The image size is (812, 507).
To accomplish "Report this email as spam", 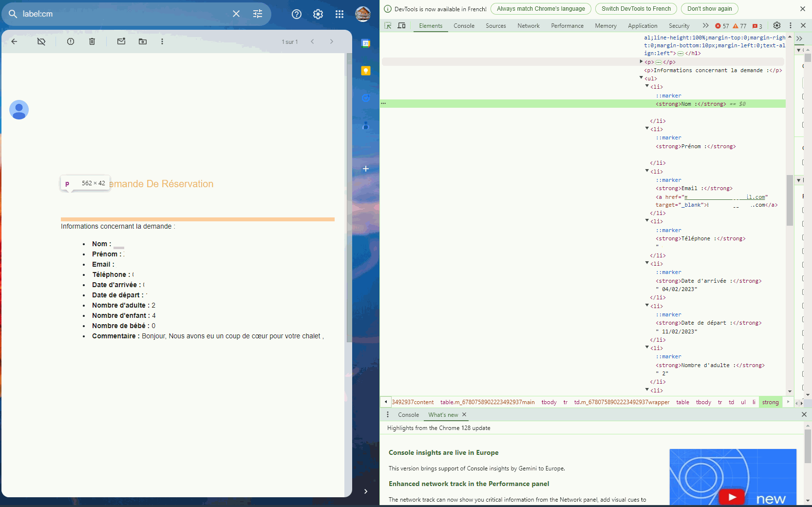I will pyautogui.click(x=71, y=41).
